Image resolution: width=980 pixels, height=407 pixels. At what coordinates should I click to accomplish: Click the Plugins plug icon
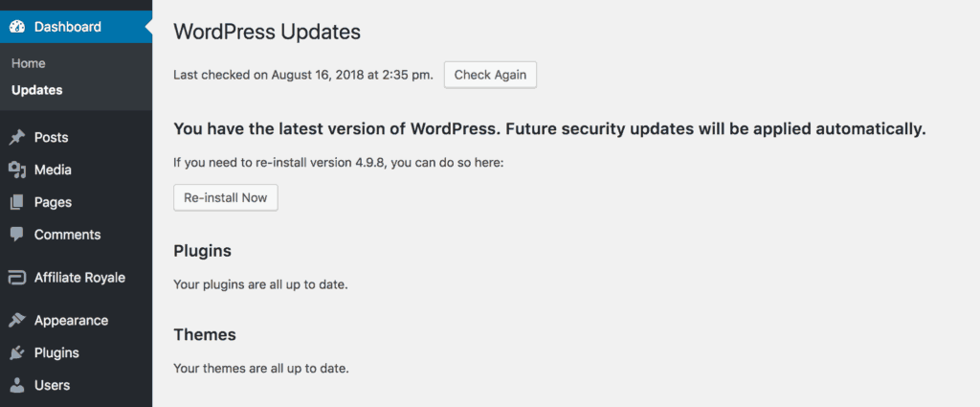[x=17, y=353]
